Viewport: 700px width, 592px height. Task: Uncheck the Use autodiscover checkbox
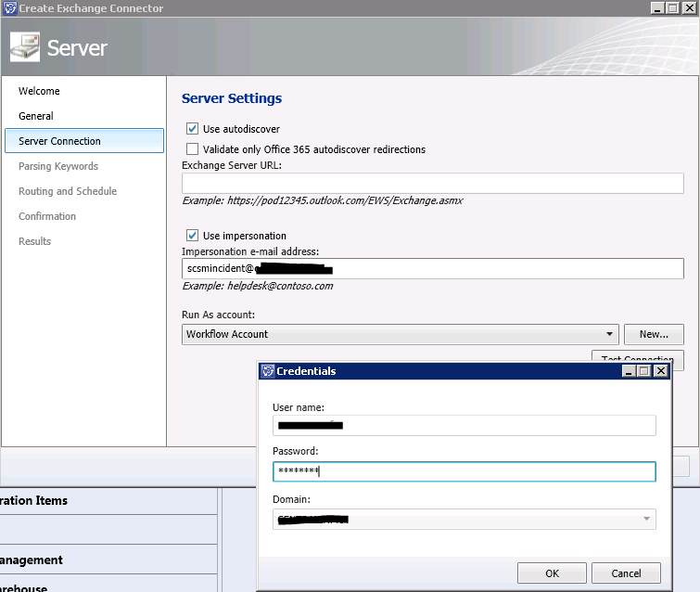click(x=193, y=129)
